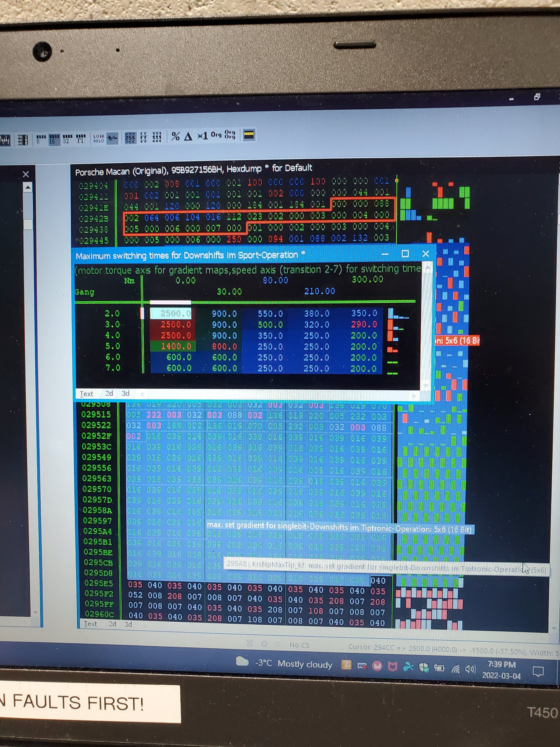This screenshot has height=747, width=560.
Task: Click the left panel scroll-up arrow
Action: pos(28,187)
